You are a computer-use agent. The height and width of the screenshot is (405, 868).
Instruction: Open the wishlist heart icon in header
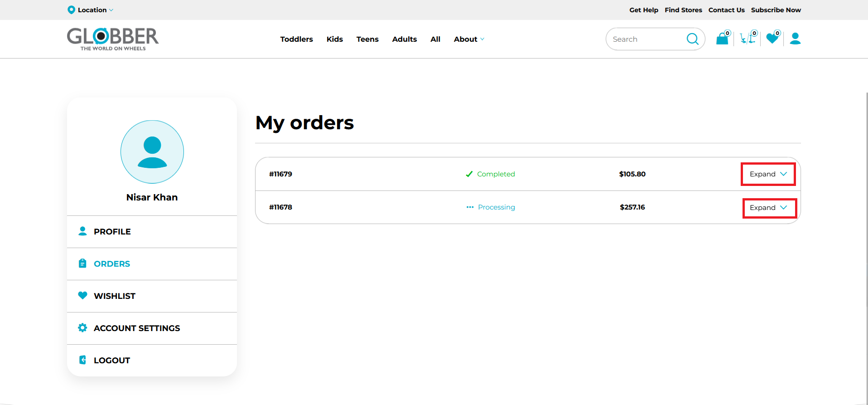pos(773,38)
